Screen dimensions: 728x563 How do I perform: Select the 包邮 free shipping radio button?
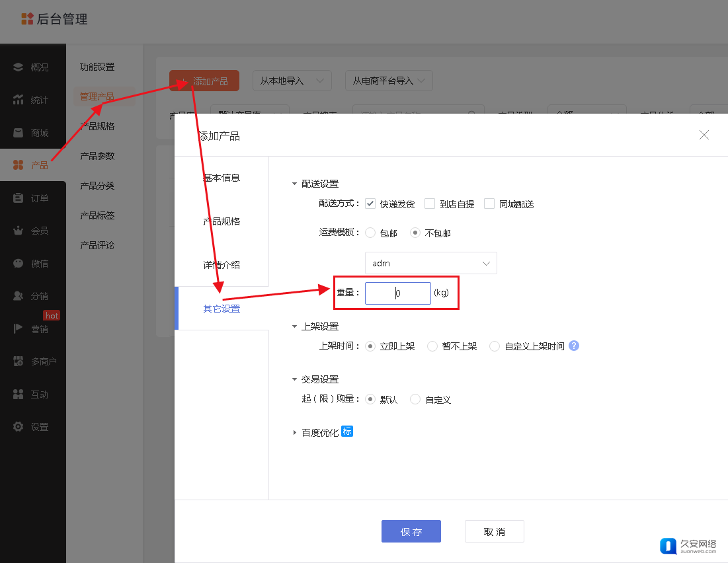click(370, 233)
